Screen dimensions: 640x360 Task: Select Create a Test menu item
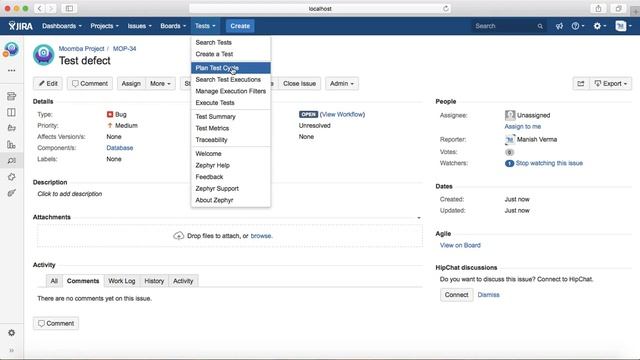pos(231,54)
